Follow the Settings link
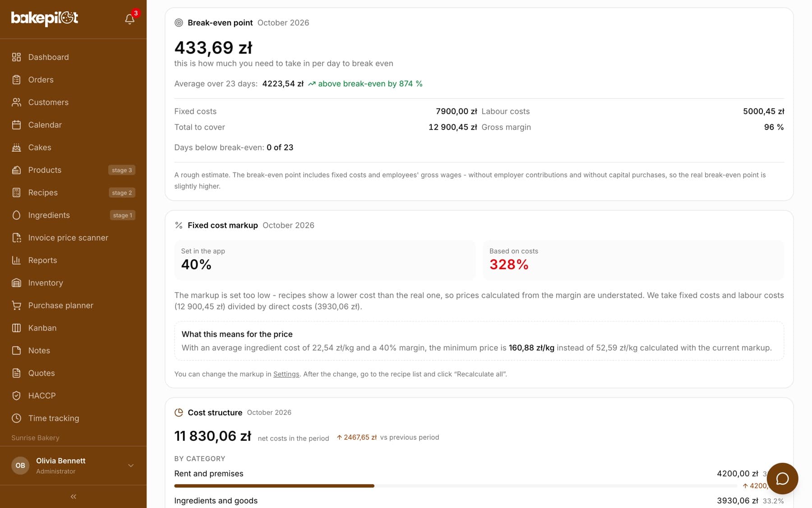The image size is (812, 508). [x=286, y=374]
